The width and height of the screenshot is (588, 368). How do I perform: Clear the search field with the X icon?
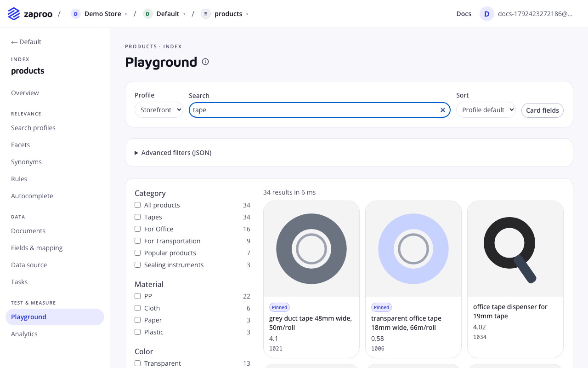[443, 110]
